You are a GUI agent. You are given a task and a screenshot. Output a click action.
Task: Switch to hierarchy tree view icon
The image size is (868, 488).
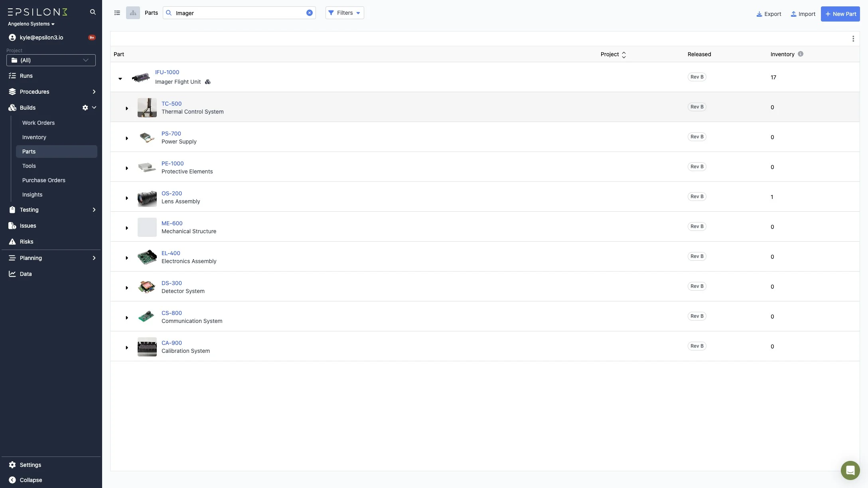[133, 13]
